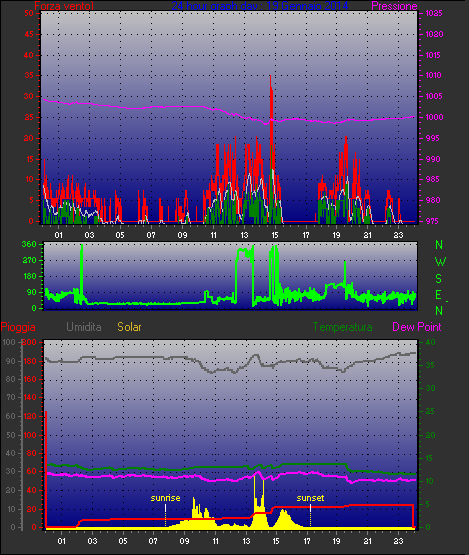Click the Pressione legend label

click(x=394, y=6)
